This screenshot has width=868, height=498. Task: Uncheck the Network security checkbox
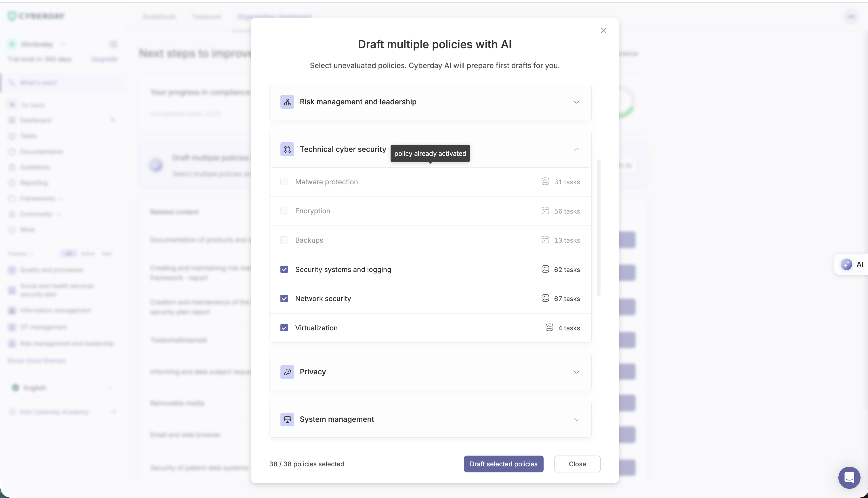[x=284, y=298]
